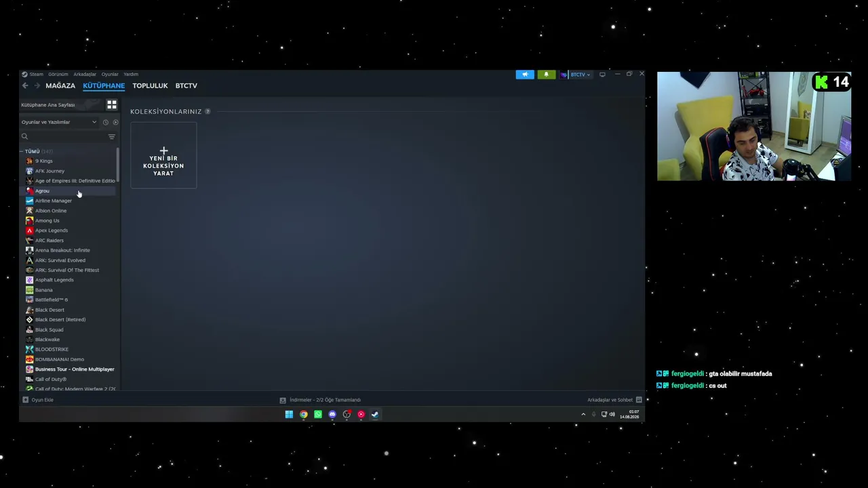Click the Steam forward navigation arrow
Viewport: 868px width, 488px height.
[x=37, y=85]
